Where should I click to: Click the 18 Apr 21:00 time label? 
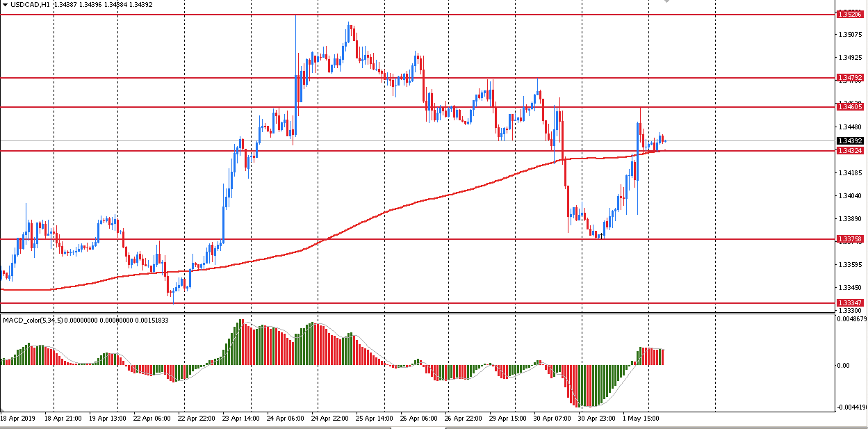pyautogui.click(x=63, y=419)
